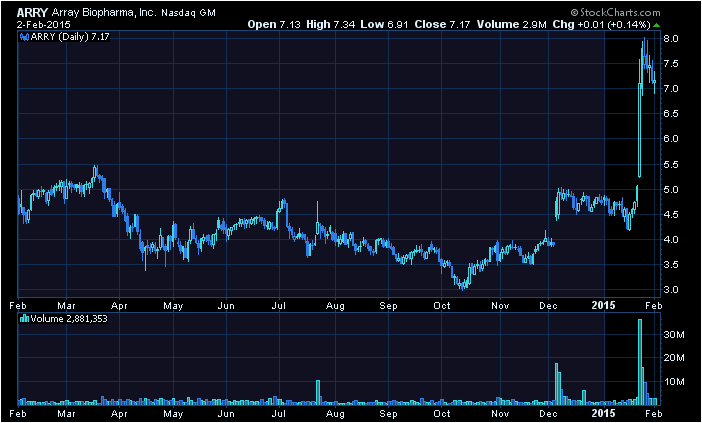Click the 3.5 price axis label
This screenshot has height=423, width=702.
672,265
